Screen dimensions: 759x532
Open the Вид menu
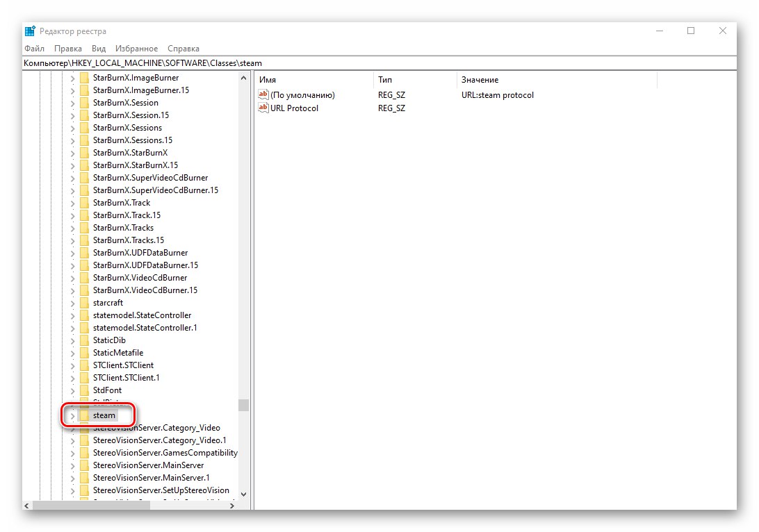click(98, 48)
